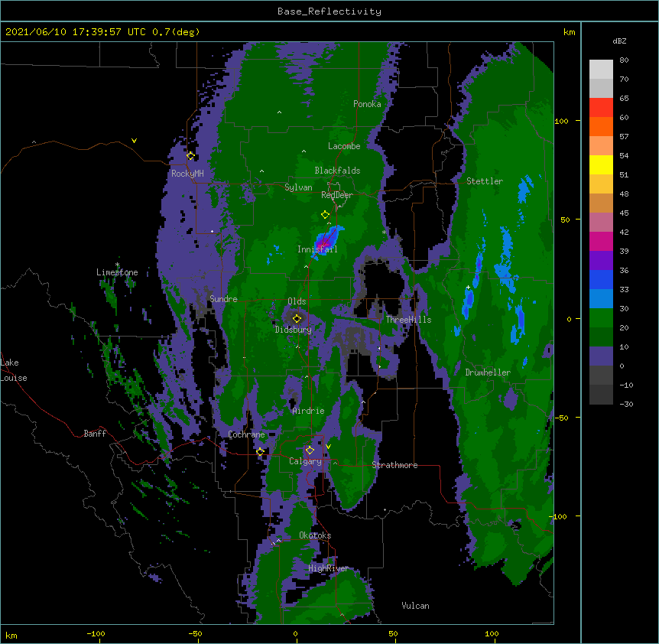Click the Limestone label
659x644 pixels.
[x=117, y=272]
